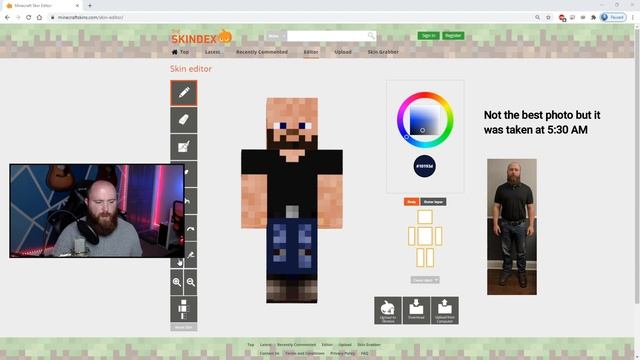
Task: Click in the Skindex search field
Action: [x=327, y=36]
